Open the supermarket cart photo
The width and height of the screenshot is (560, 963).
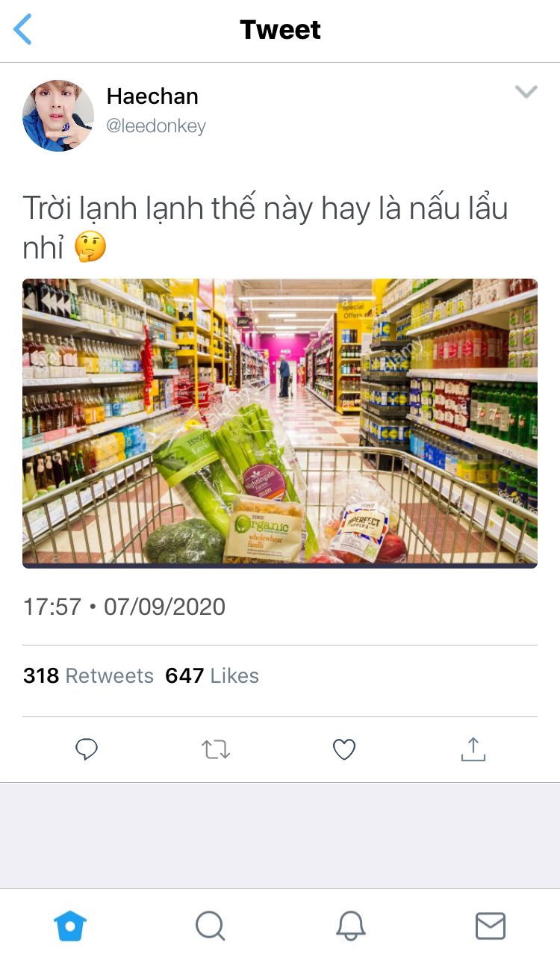pyautogui.click(x=280, y=424)
